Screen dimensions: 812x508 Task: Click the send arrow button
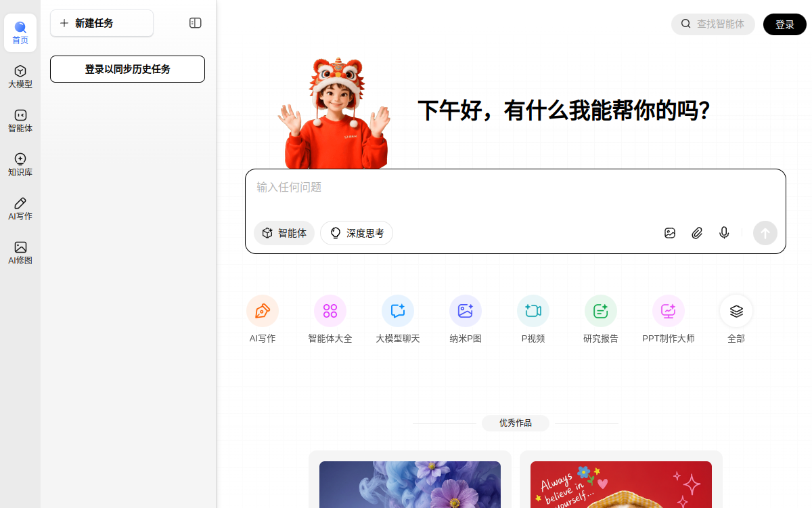point(765,233)
